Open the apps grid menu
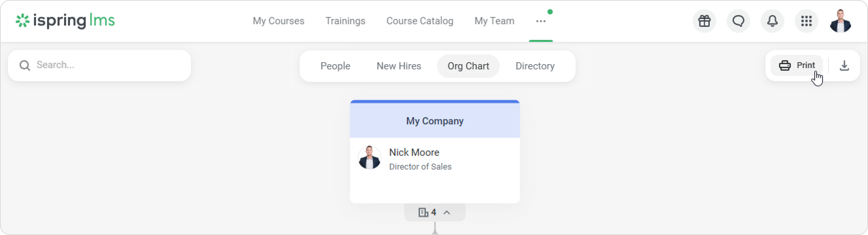The width and height of the screenshot is (868, 235). click(x=806, y=21)
